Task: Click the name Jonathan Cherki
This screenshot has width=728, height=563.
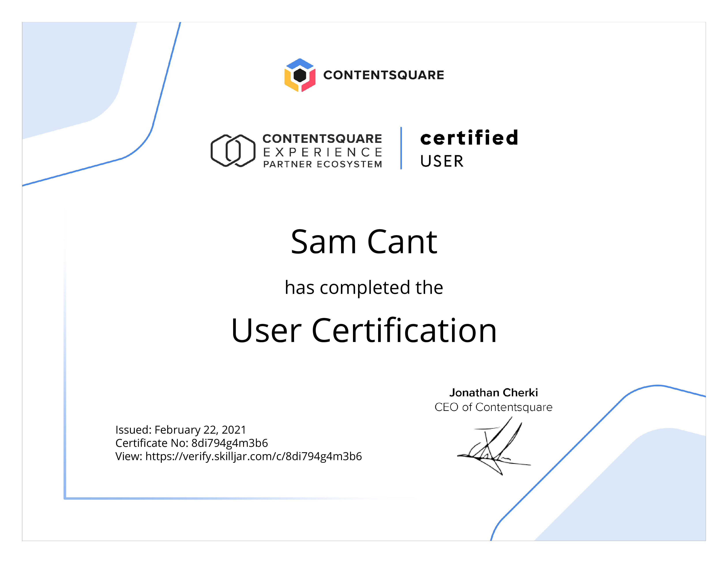Action: point(494,393)
